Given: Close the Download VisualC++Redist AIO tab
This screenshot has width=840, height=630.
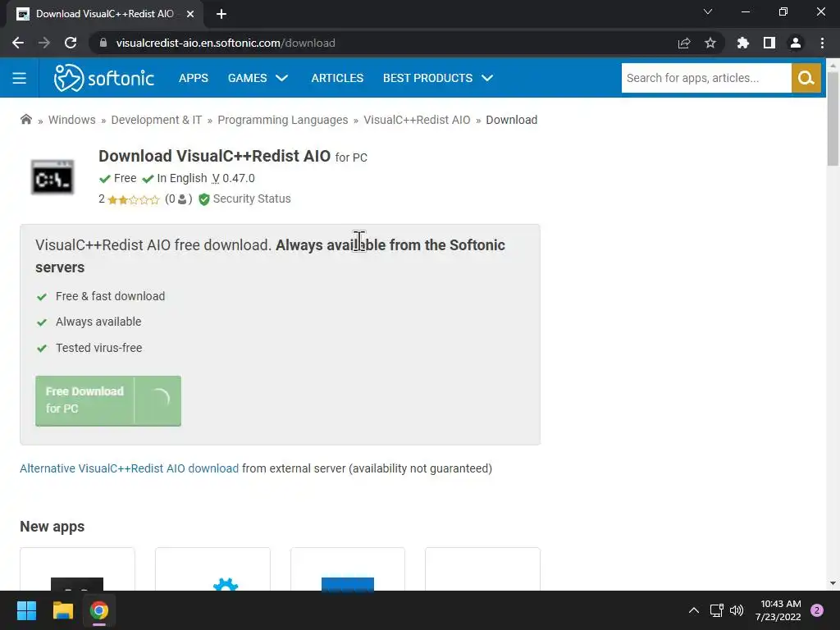Looking at the screenshot, I should tap(190, 14).
